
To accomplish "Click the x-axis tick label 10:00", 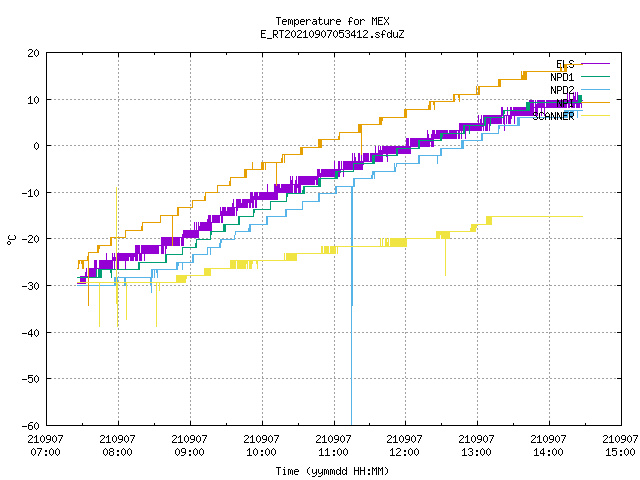I will [x=261, y=452].
